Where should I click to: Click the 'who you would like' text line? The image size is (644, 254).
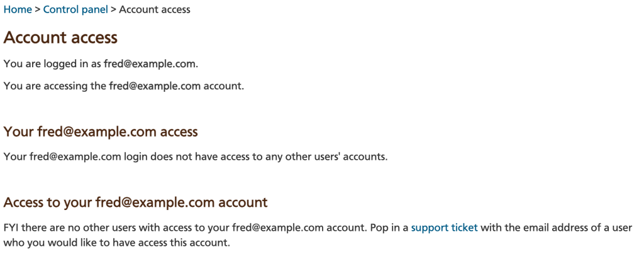116,243
